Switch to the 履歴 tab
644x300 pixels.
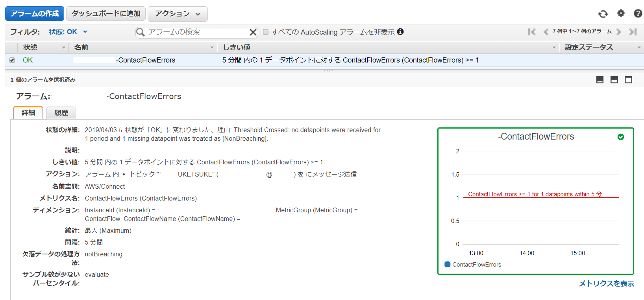coord(61,113)
